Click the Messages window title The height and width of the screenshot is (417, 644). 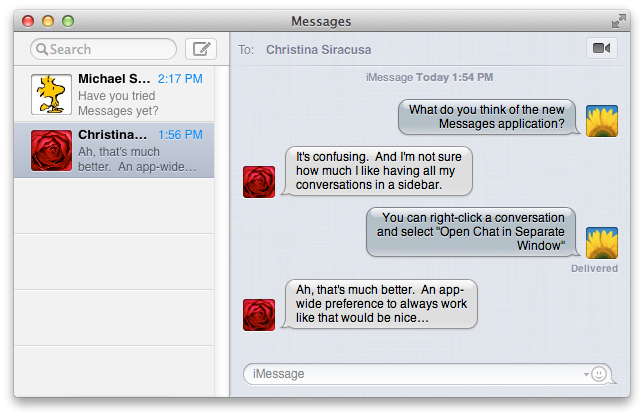click(321, 21)
